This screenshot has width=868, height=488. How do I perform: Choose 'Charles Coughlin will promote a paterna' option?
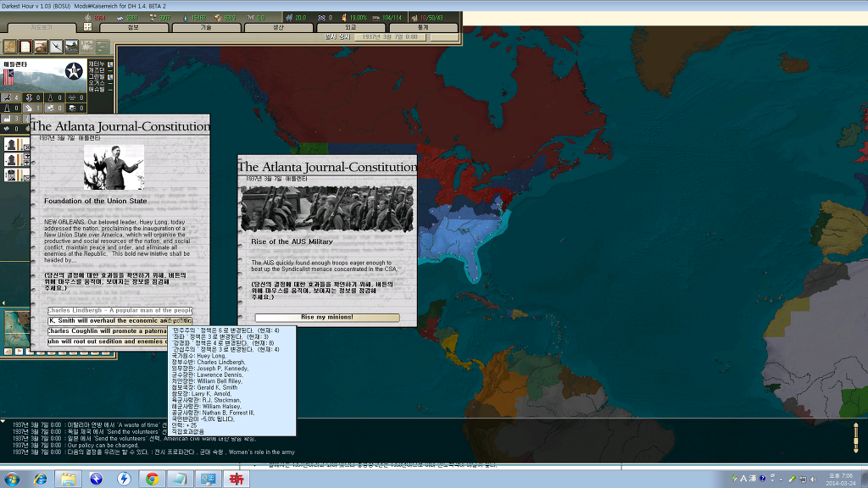[108, 331]
